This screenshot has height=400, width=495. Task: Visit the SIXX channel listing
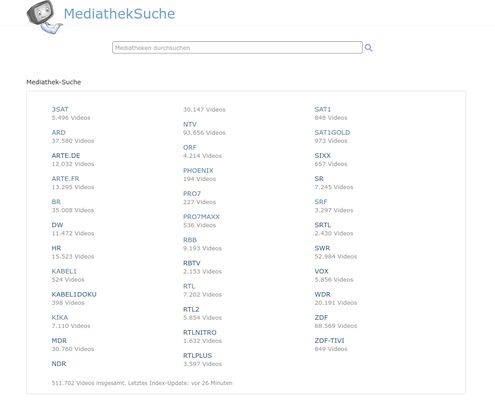coord(323,155)
